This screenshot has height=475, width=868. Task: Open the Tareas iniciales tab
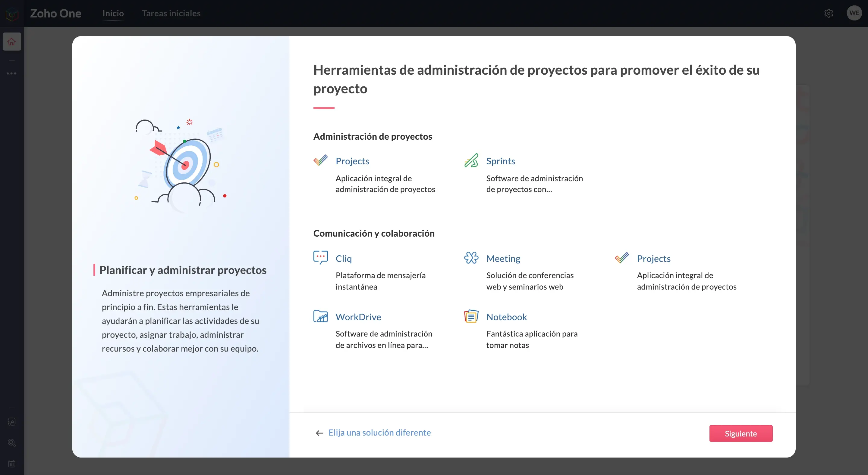click(x=171, y=14)
